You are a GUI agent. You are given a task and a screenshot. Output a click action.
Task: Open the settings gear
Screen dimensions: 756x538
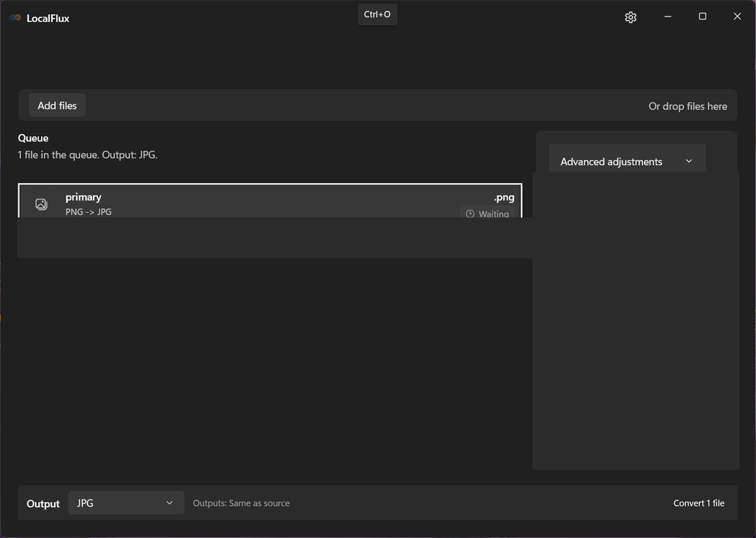click(x=631, y=17)
